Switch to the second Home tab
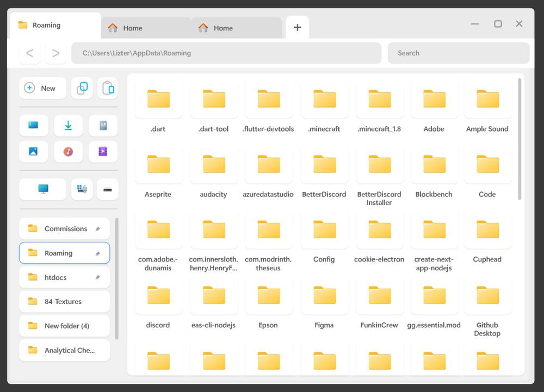This screenshot has height=392, width=544. pyautogui.click(x=237, y=28)
